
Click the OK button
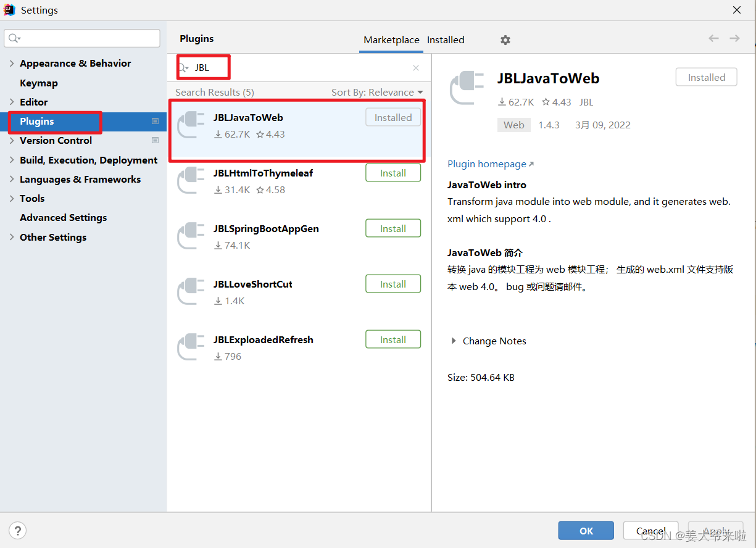click(586, 531)
